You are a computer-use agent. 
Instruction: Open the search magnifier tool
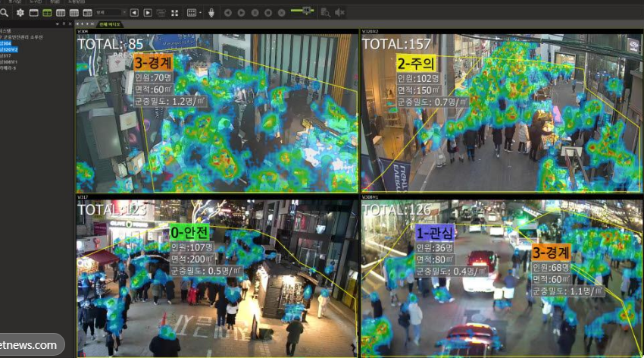(5, 13)
